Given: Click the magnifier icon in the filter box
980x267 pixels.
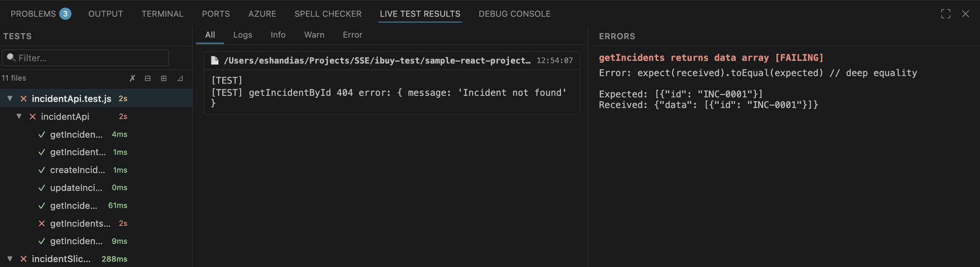Looking at the screenshot, I should point(11,57).
